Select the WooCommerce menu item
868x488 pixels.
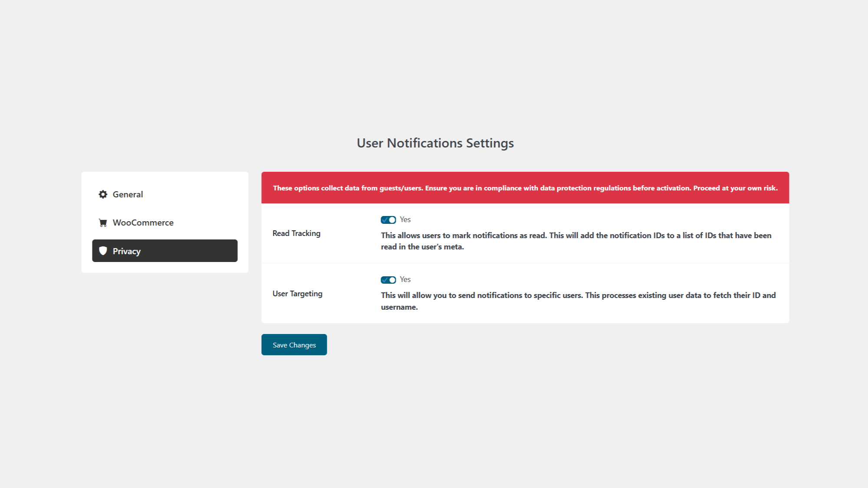164,222
